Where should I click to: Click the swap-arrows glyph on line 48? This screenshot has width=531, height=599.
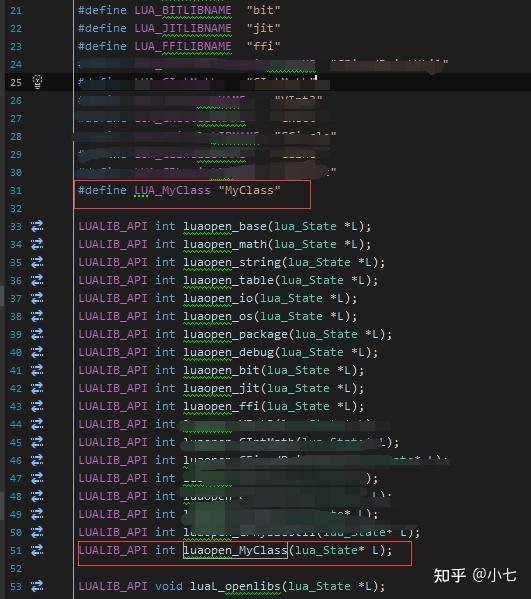pyautogui.click(x=37, y=496)
